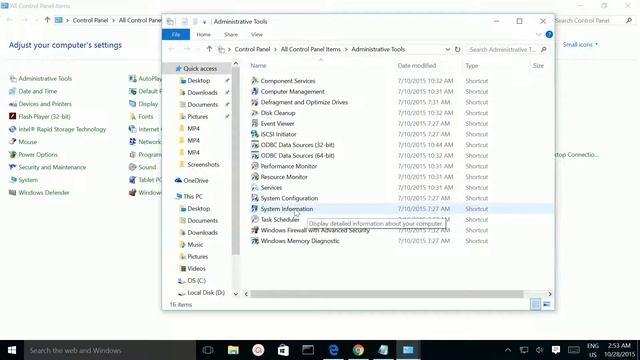Image resolution: width=640 pixels, height=360 pixels.
Task: Select Event Viewer shortcut icon
Action: 255,123
